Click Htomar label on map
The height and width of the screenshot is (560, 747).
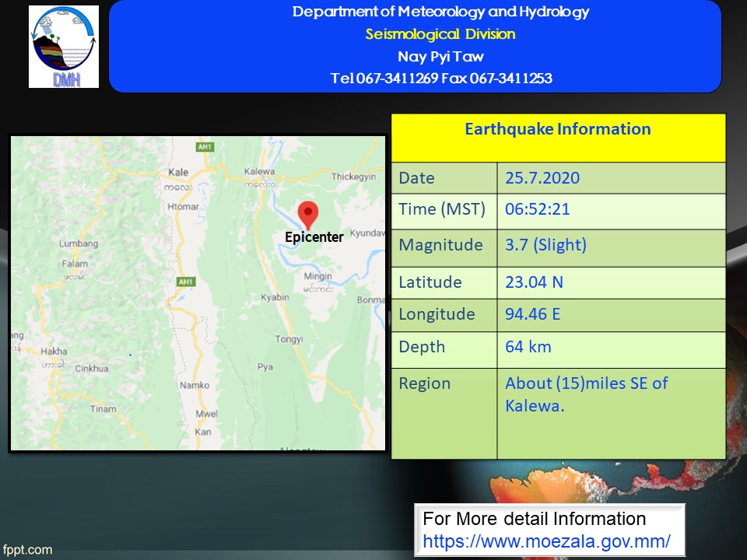tap(183, 207)
